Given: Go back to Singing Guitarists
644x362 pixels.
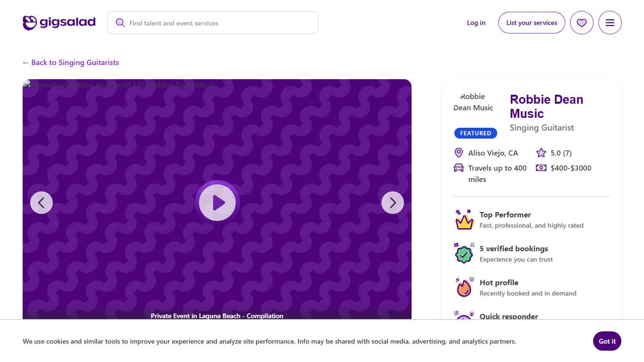Looking at the screenshot, I should (x=71, y=62).
